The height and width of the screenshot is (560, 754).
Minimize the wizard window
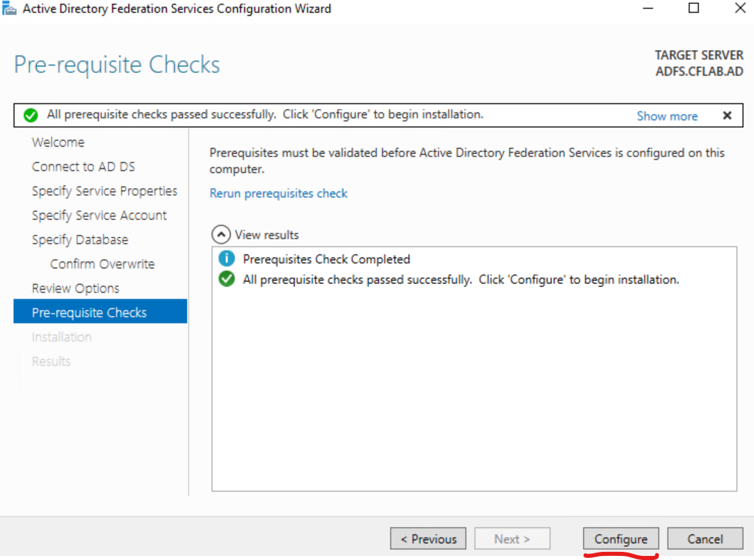648,8
